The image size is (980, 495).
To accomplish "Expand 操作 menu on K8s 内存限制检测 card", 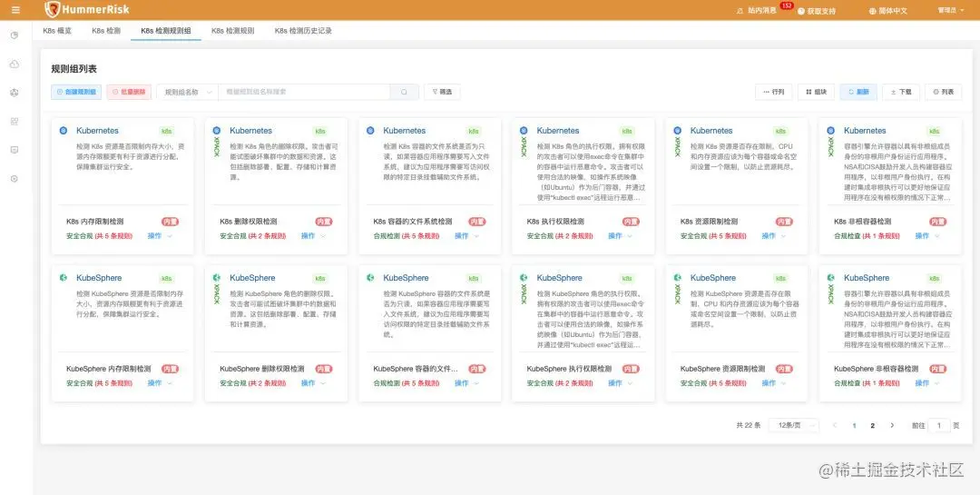I will (160, 236).
